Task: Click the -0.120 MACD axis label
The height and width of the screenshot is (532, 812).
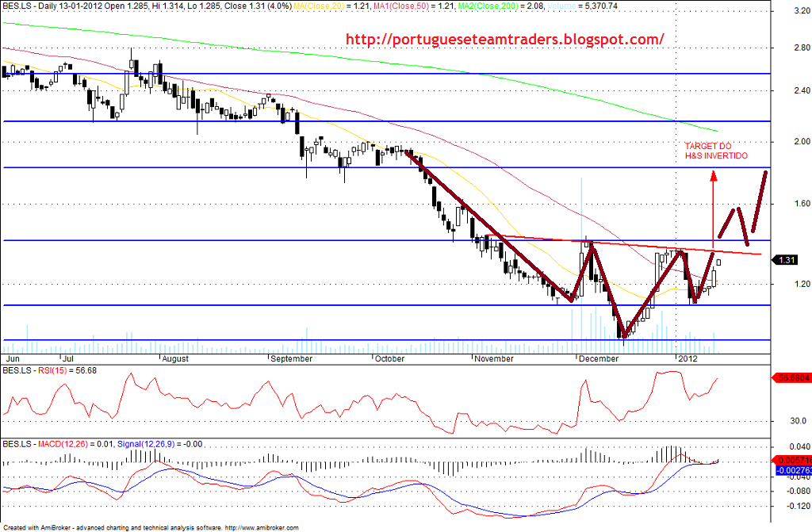Action: (x=799, y=507)
